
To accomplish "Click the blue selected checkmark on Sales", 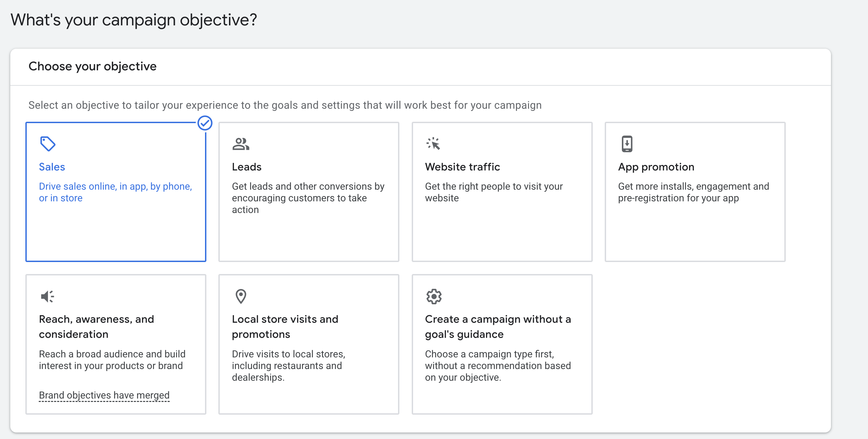I will click(205, 123).
